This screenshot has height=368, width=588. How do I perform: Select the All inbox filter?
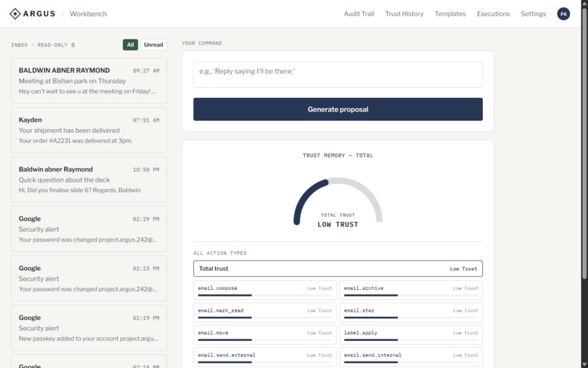130,45
